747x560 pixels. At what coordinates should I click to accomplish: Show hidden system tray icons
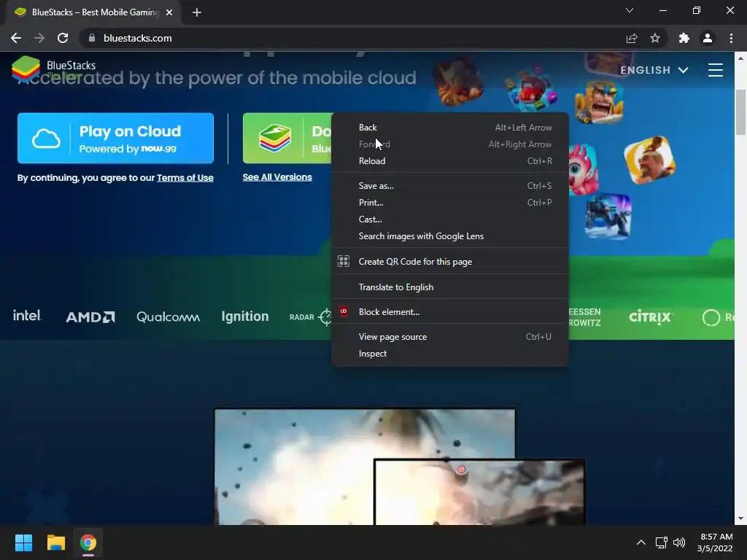[641, 542]
